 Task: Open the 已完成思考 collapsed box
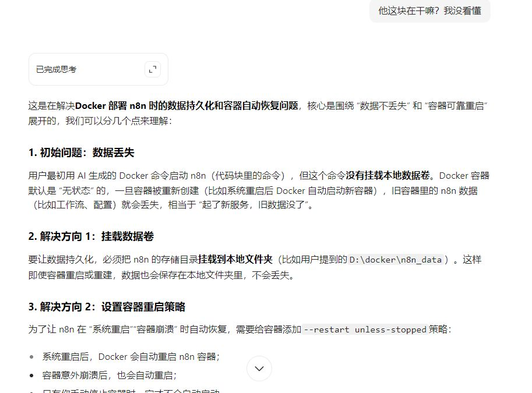(x=98, y=69)
